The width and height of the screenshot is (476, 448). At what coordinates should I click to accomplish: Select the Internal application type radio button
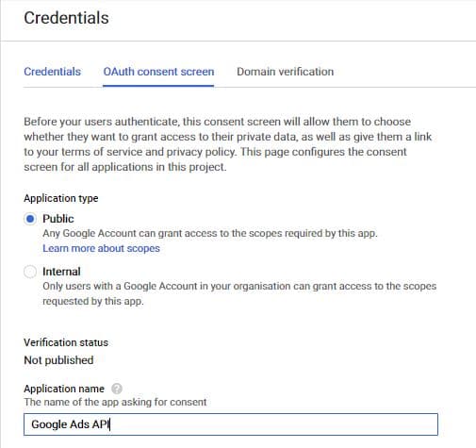tap(30, 272)
